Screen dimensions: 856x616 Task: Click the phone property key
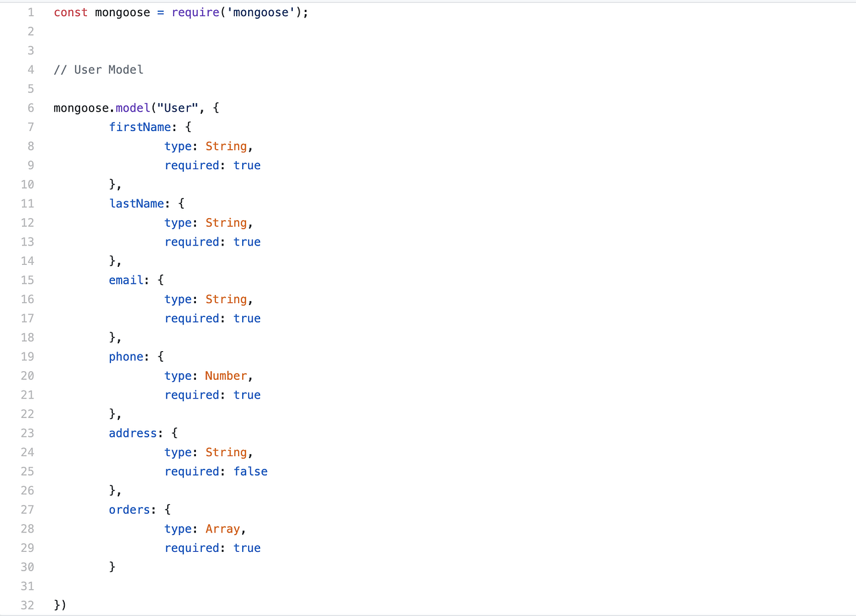126,356
